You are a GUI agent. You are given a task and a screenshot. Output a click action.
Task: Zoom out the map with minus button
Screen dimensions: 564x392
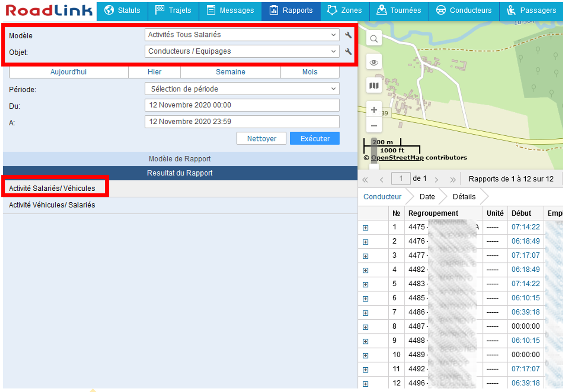click(x=374, y=126)
